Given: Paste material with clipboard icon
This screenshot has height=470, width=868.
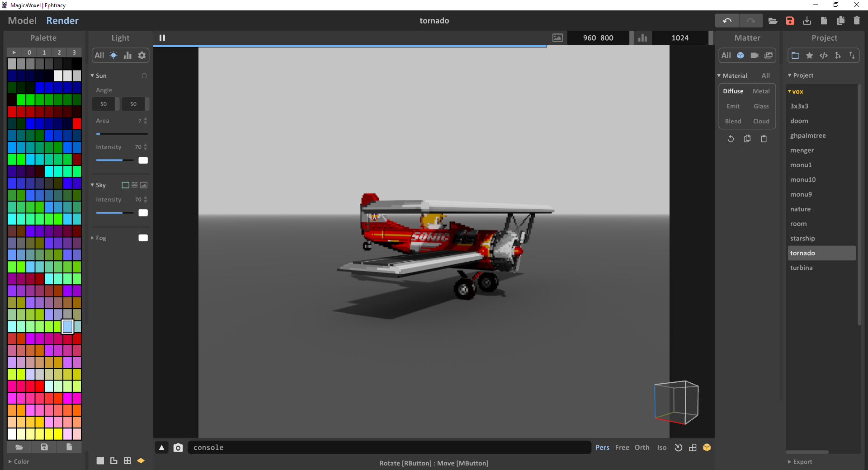Looking at the screenshot, I should pyautogui.click(x=764, y=139).
